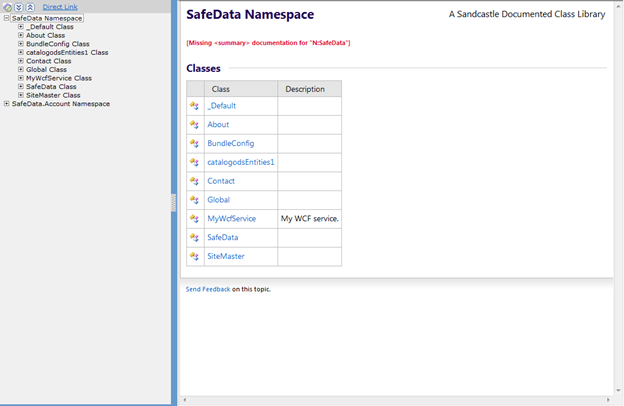
Task: Click the Description column header
Action: (310, 89)
